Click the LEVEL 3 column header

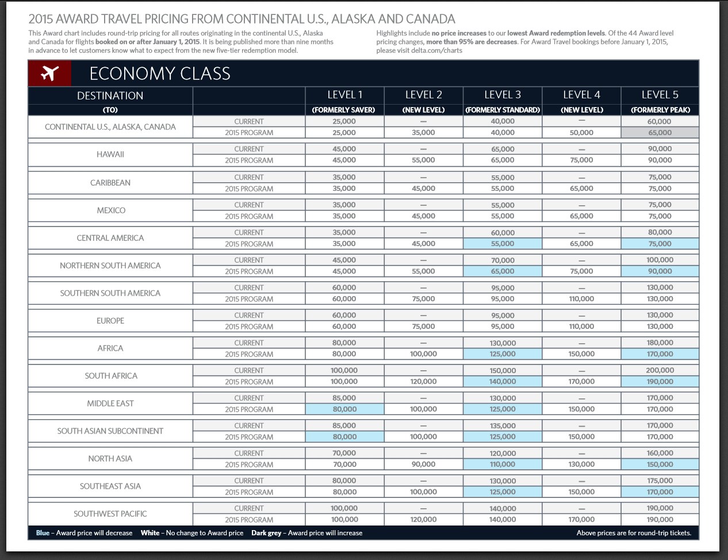503,94
